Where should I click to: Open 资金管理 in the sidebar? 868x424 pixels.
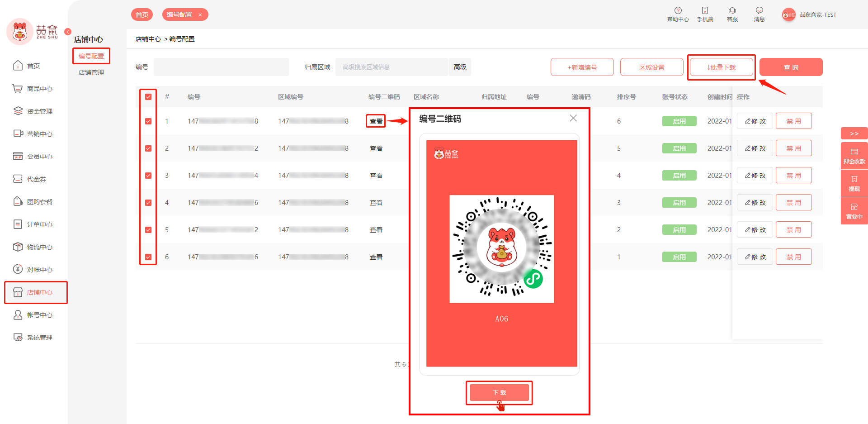coord(33,111)
